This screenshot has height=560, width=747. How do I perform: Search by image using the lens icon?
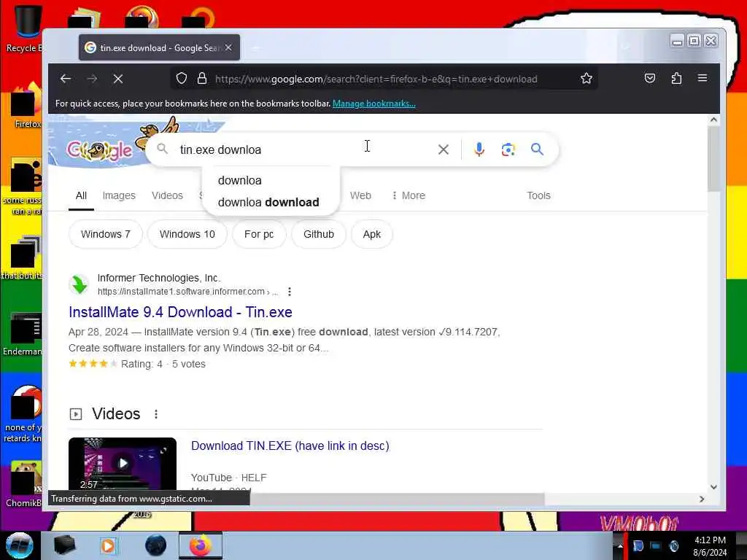[508, 149]
